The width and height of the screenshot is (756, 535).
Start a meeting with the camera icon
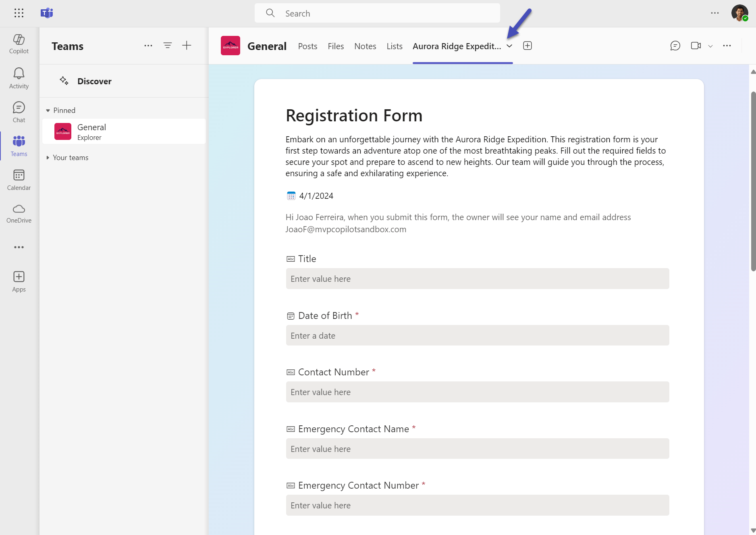pyautogui.click(x=696, y=46)
